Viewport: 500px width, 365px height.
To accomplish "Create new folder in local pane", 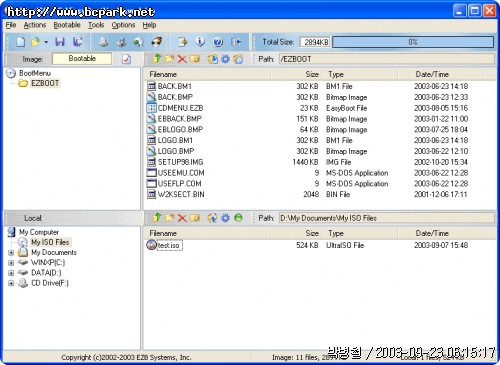I will pyautogui.click(x=169, y=218).
